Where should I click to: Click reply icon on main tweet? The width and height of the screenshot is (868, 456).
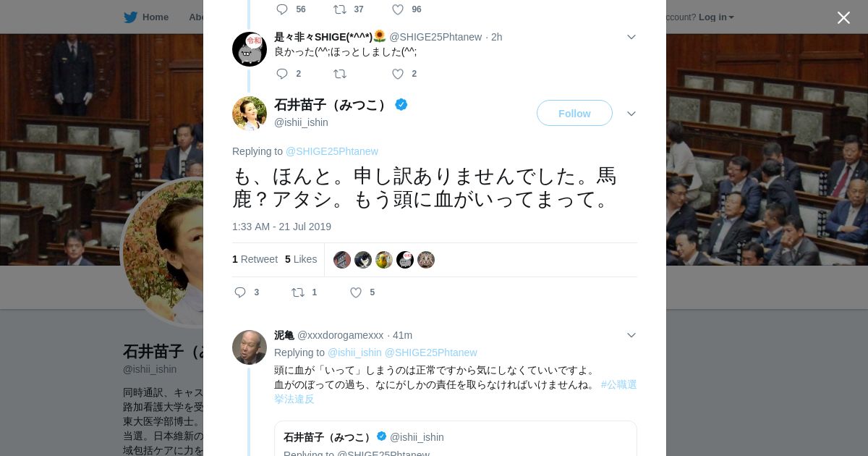(241, 292)
